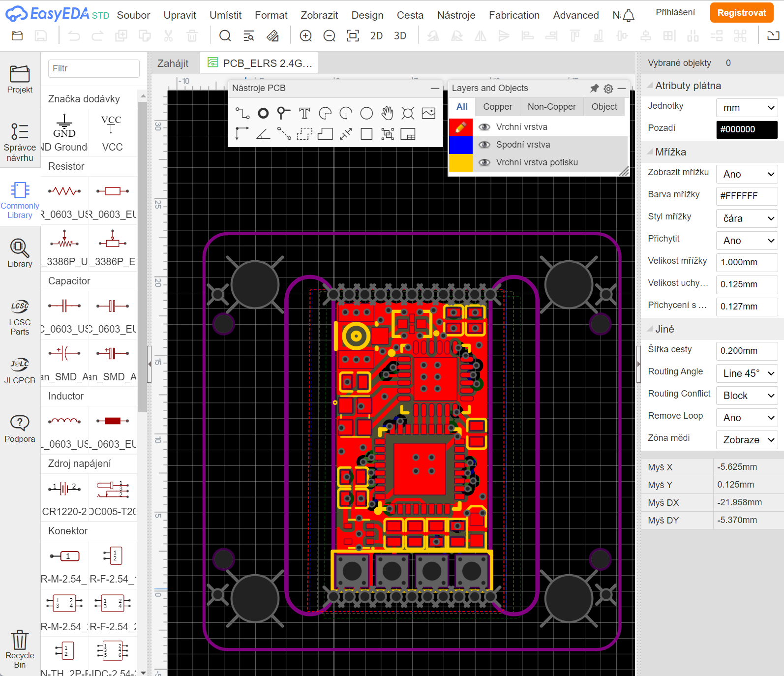Toggle eye for Vrchní vrstva potisku
Image resolution: width=784 pixels, height=676 pixels.
tap(484, 162)
